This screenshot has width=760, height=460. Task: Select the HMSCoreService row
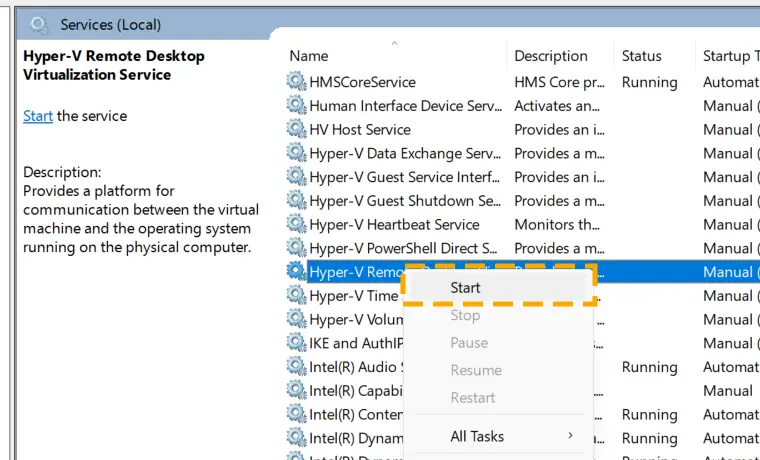click(522, 81)
